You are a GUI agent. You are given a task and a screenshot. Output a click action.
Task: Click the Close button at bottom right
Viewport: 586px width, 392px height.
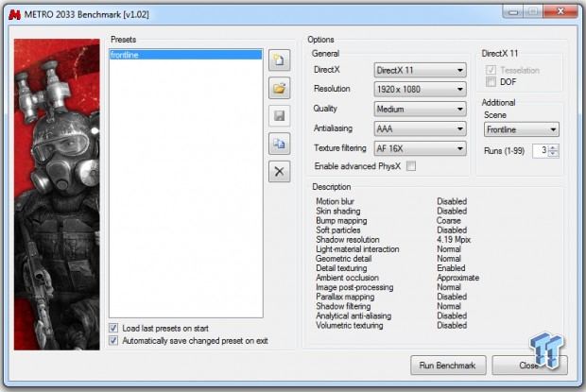529,366
